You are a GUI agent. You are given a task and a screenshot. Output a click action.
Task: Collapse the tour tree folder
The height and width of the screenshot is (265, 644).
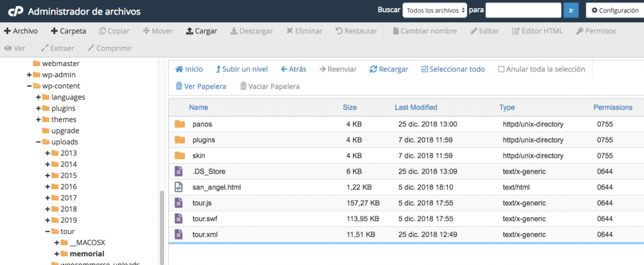[x=47, y=231]
